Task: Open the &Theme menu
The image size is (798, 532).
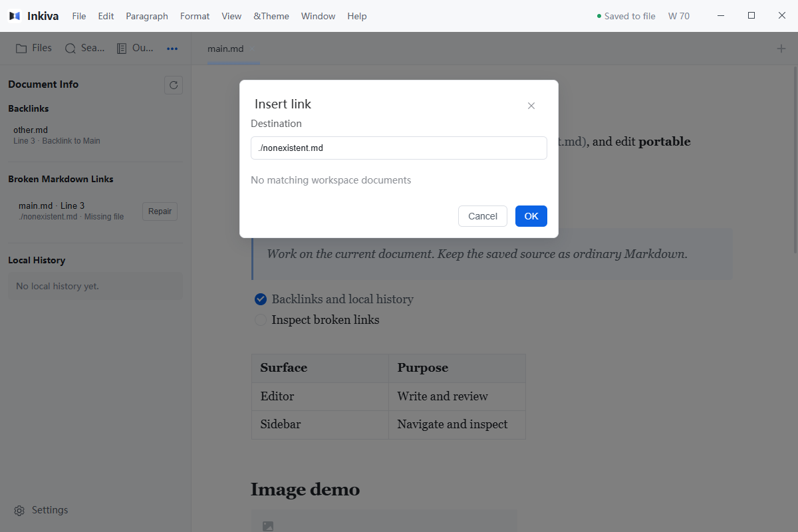Action: tap(271, 16)
